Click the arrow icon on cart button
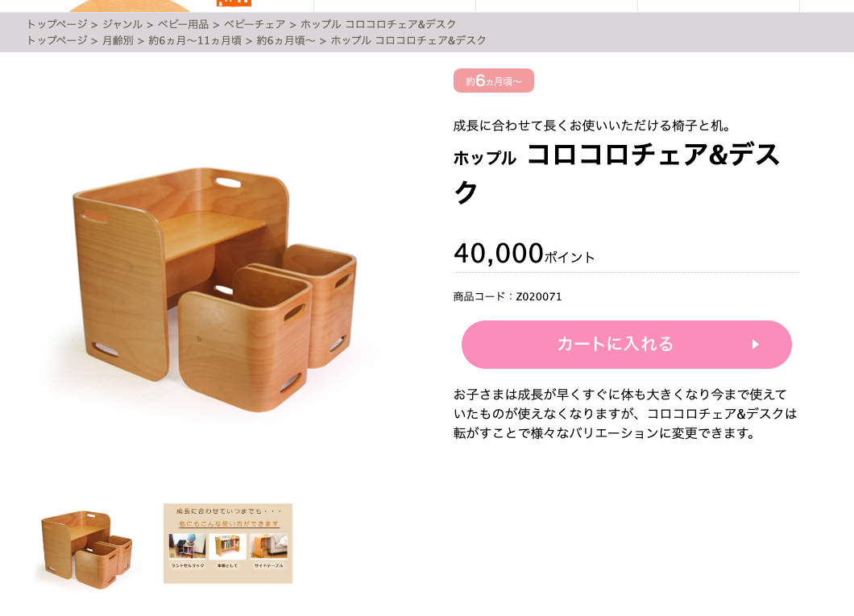The image size is (854, 616). (x=756, y=345)
